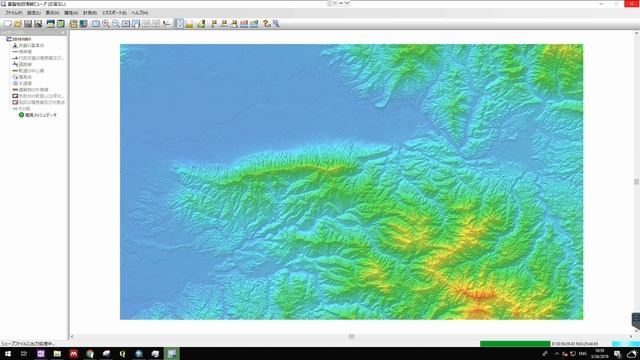Click the zoom in magnifier icon
640x360 pixels.
click(106, 24)
